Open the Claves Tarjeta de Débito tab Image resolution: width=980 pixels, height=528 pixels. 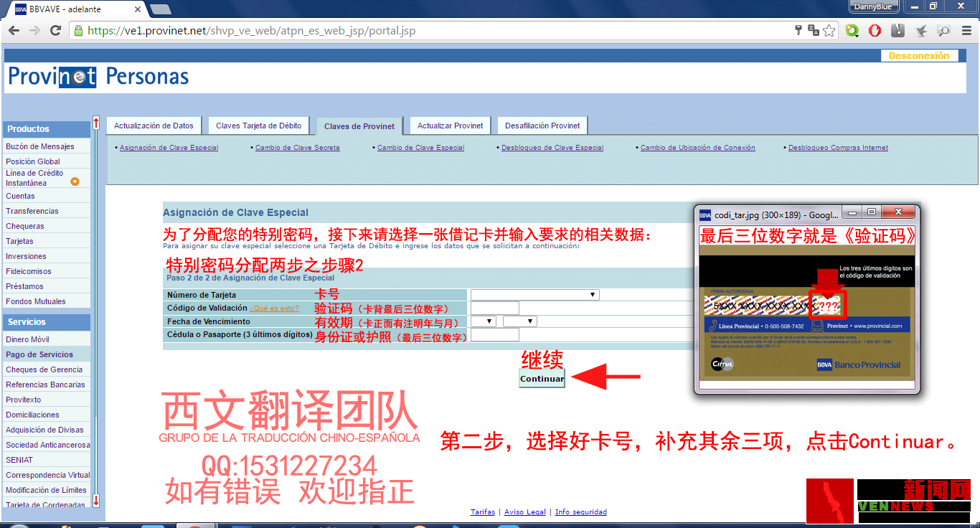259,126
